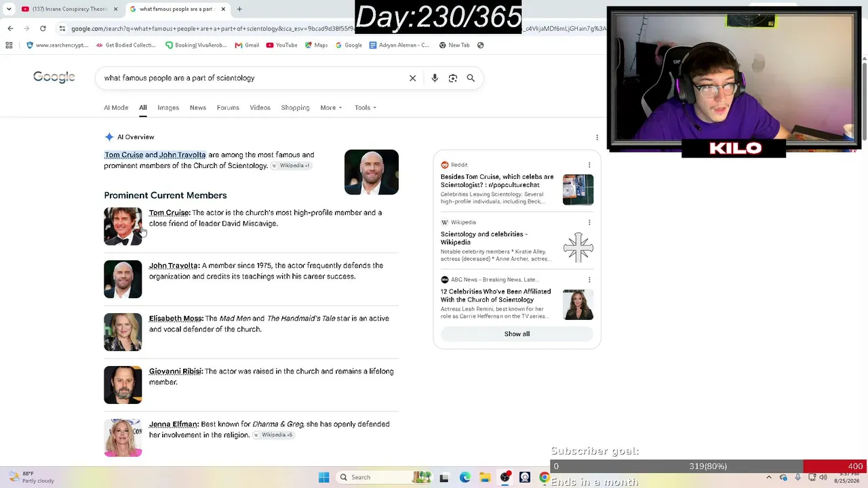Expand the tab search dropdown
The image size is (868, 488).
pyautogui.click(x=9, y=9)
